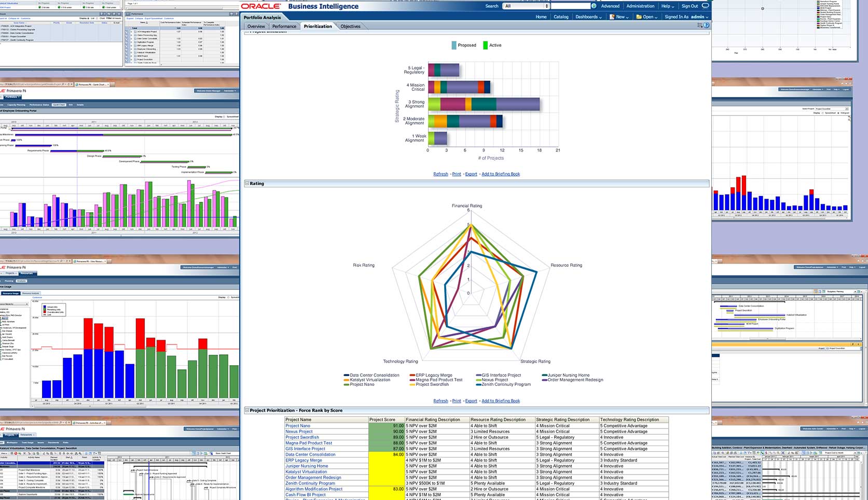868x500 pixels.
Task: Go to Home in the header
Action: [x=541, y=17]
